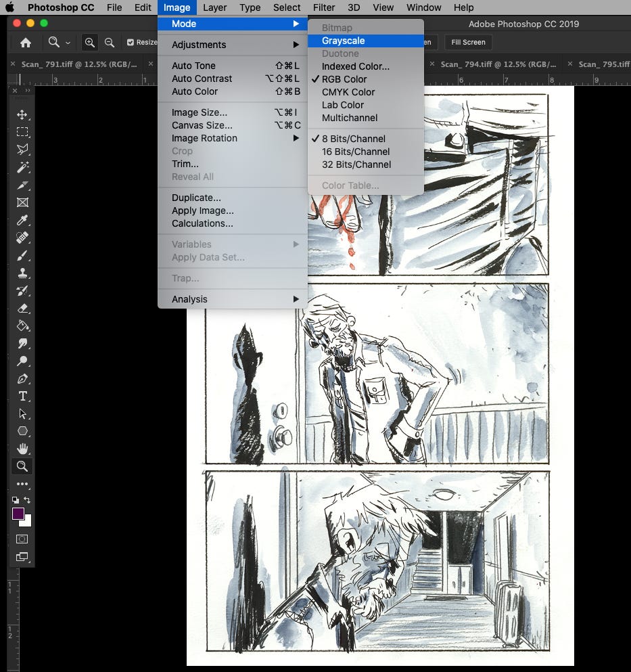631x672 pixels.
Task: Open the Edit Toolbar three-dots menu
Action: (22, 484)
